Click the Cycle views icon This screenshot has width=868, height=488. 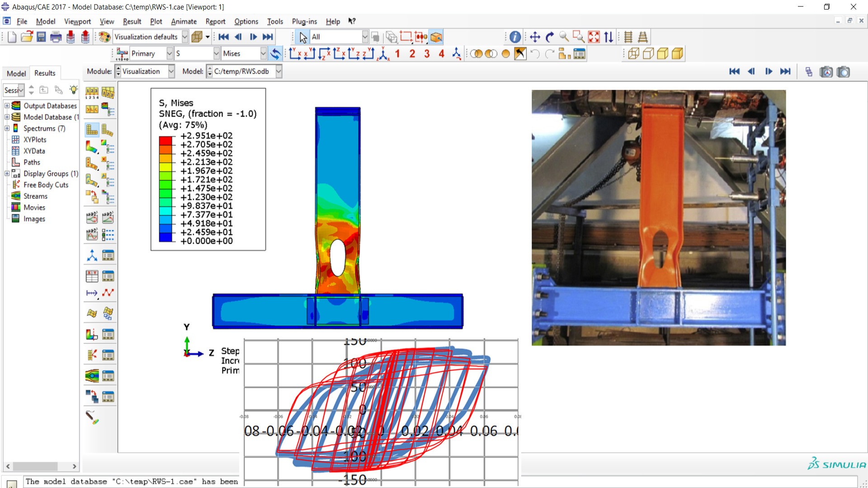coord(609,37)
